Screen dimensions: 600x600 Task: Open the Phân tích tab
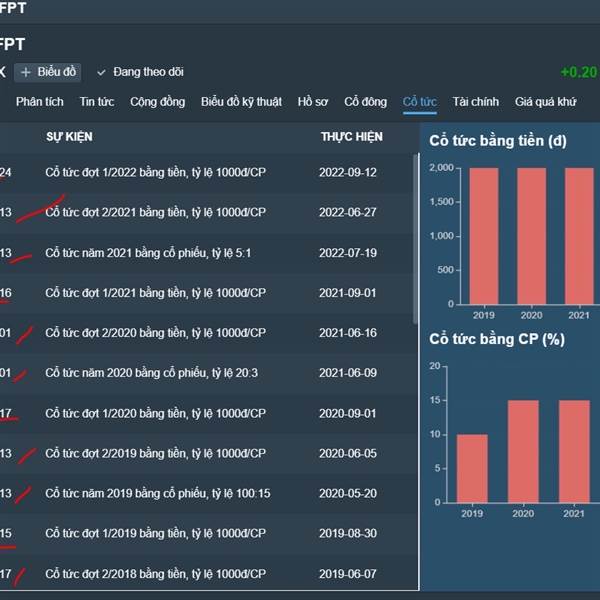(x=39, y=102)
